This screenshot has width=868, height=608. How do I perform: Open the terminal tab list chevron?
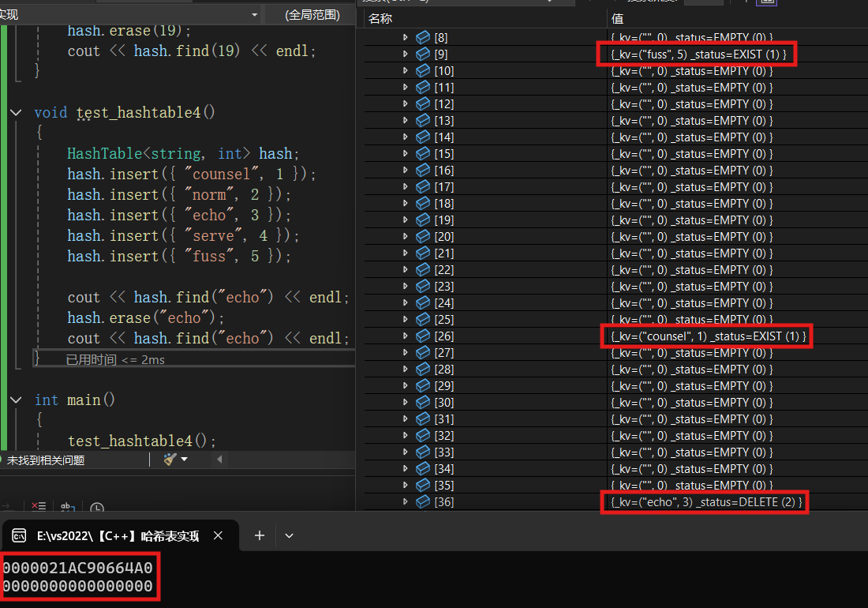point(289,535)
